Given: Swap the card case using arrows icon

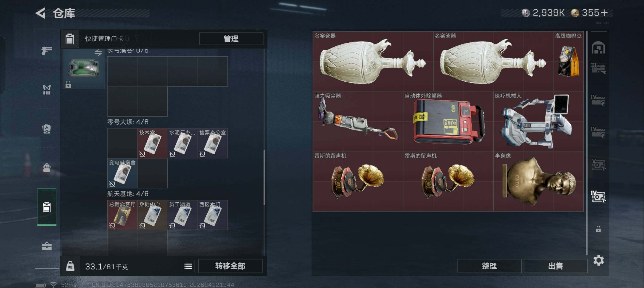Looking at the screenshot, I should coord(98,53).
